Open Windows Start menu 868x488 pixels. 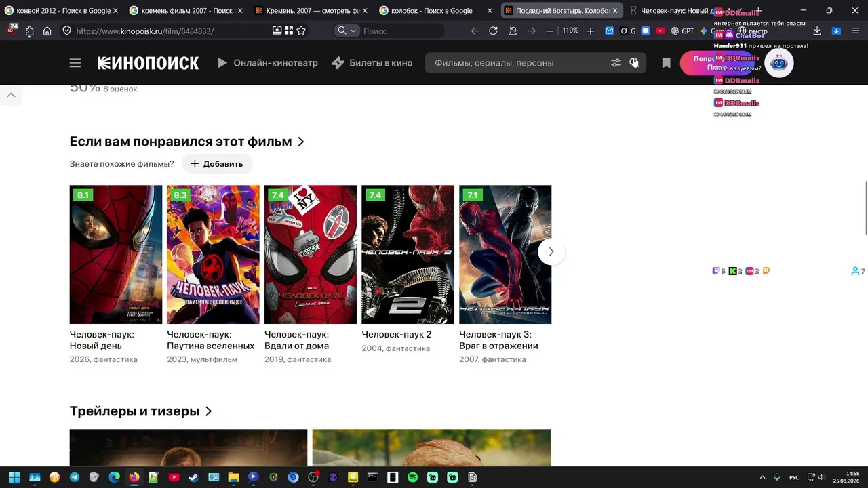pos(14,477)
